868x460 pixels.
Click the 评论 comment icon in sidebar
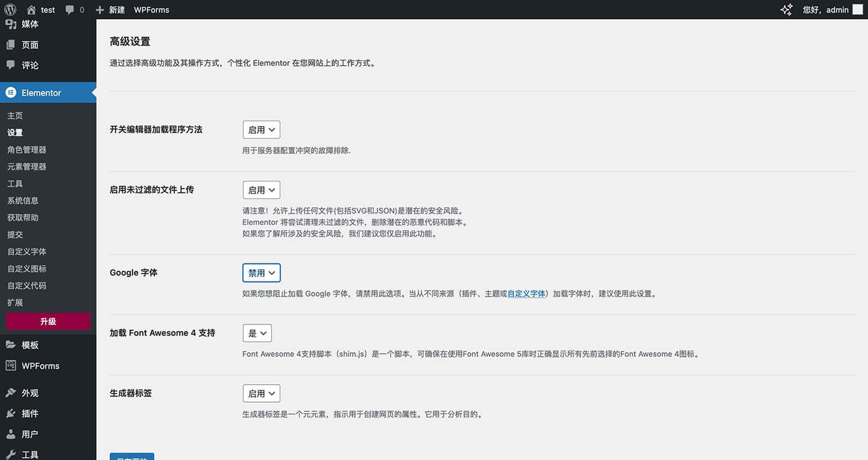[10, 65]
